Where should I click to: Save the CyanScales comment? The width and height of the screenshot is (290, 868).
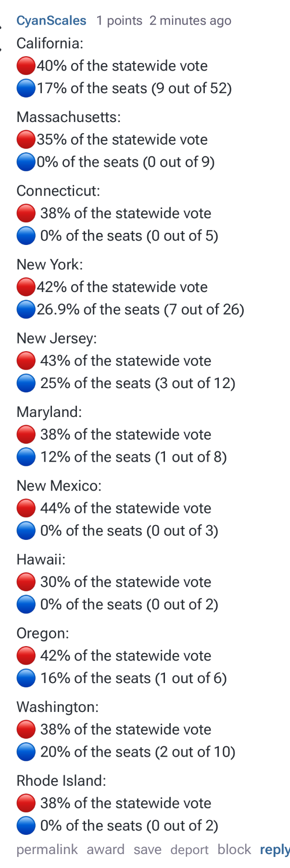147,850
